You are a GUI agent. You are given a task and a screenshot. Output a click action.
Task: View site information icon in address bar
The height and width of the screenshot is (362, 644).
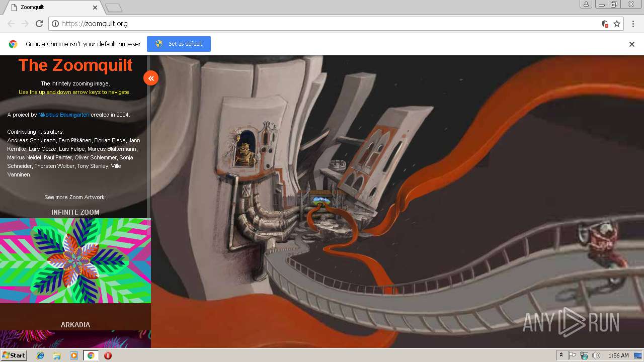pos(55,24)
